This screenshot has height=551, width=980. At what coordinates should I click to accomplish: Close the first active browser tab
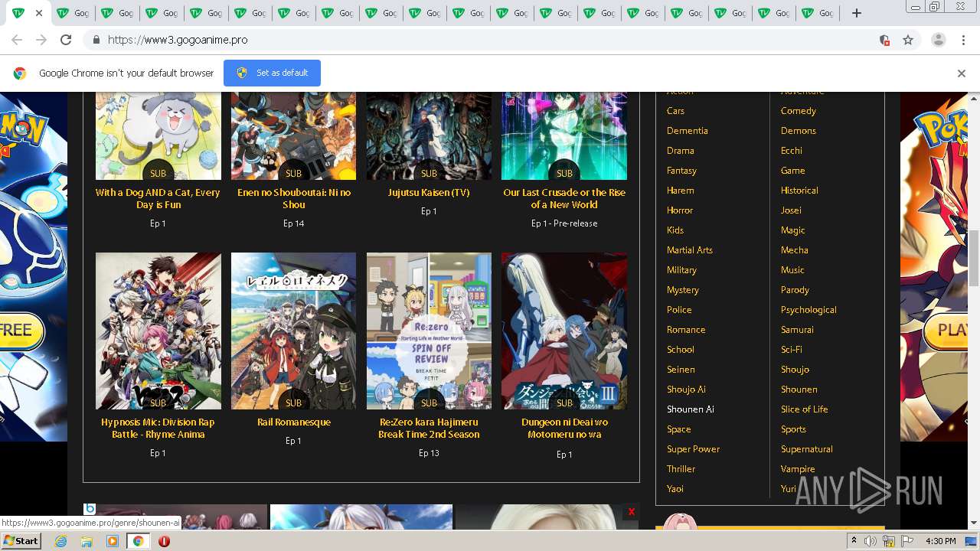pyautogui.click(x=39, y=13)
